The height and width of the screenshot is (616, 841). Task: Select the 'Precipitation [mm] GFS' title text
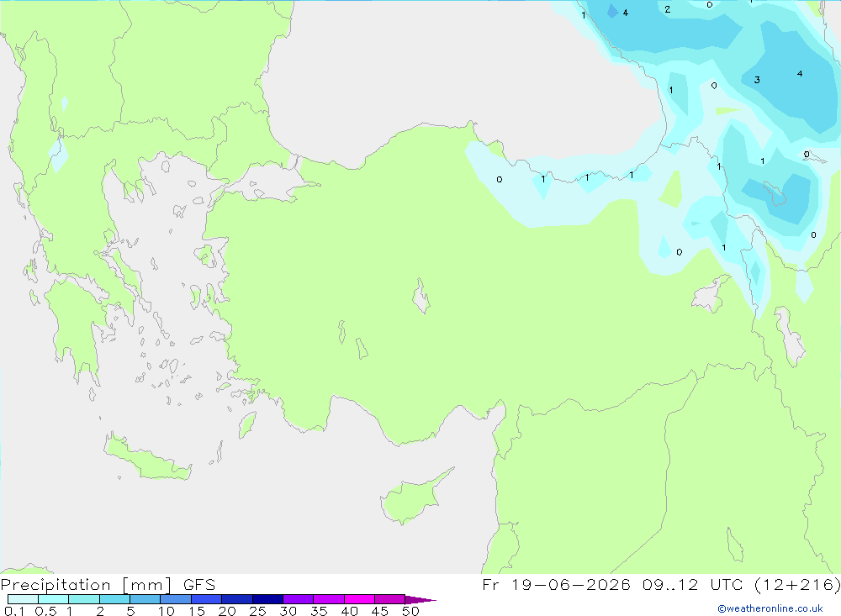pyautogui.click(x=108, y=585)
